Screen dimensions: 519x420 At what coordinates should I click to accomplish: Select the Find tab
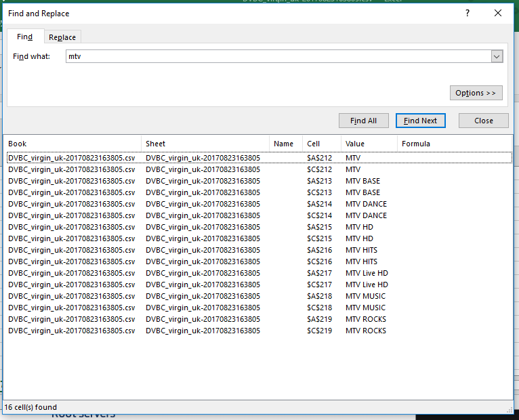click(25, 37)
